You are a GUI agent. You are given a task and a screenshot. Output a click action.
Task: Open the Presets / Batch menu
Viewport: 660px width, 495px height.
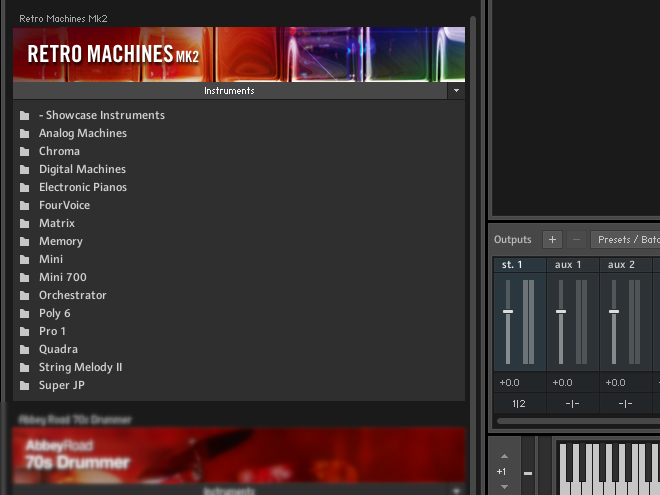[x=625, y=240]
